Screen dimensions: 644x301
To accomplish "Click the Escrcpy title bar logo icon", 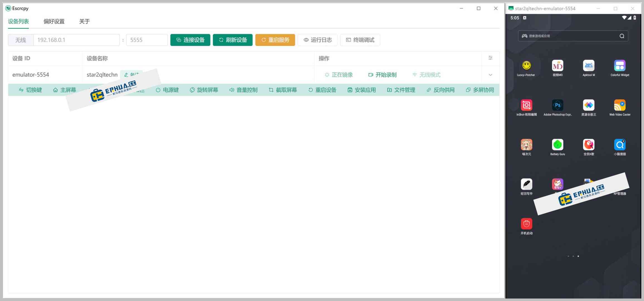I will click(8, 8).
